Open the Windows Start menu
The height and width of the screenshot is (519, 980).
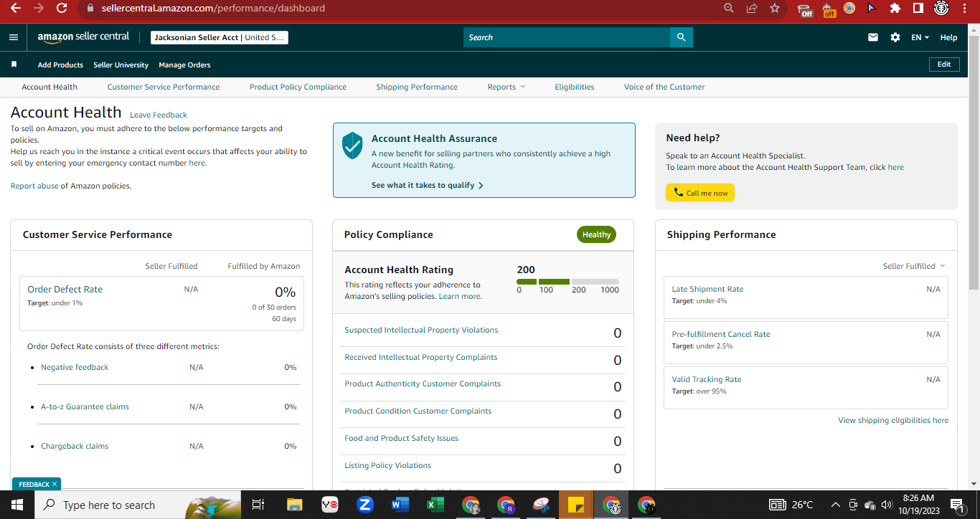pyautogui.click(x=17, y=505)
